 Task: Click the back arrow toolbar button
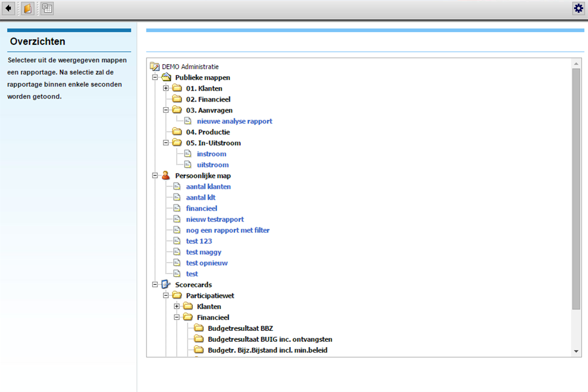(x=9, y=8)
